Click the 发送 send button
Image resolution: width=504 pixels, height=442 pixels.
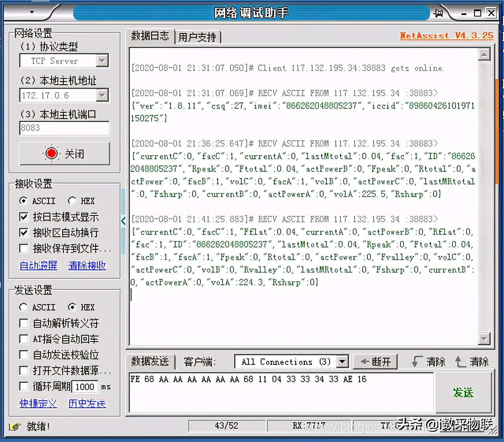click(x=463, y=392)
